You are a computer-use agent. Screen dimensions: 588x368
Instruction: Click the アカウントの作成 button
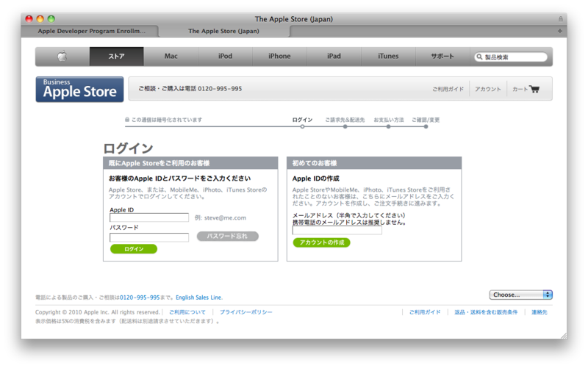click(x=322, y=242)
